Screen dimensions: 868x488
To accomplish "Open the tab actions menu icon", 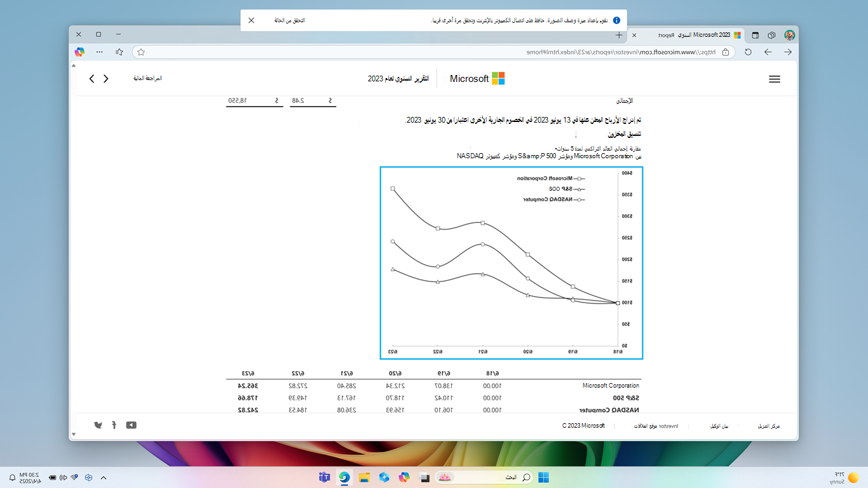I will click(756, 35).
